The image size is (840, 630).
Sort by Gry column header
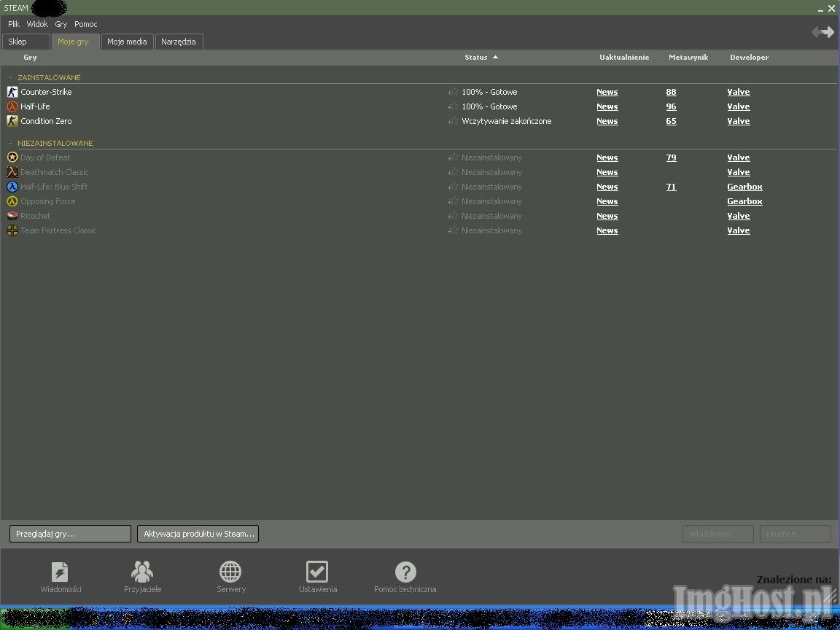pyautogui.click(x=30, y=58)
